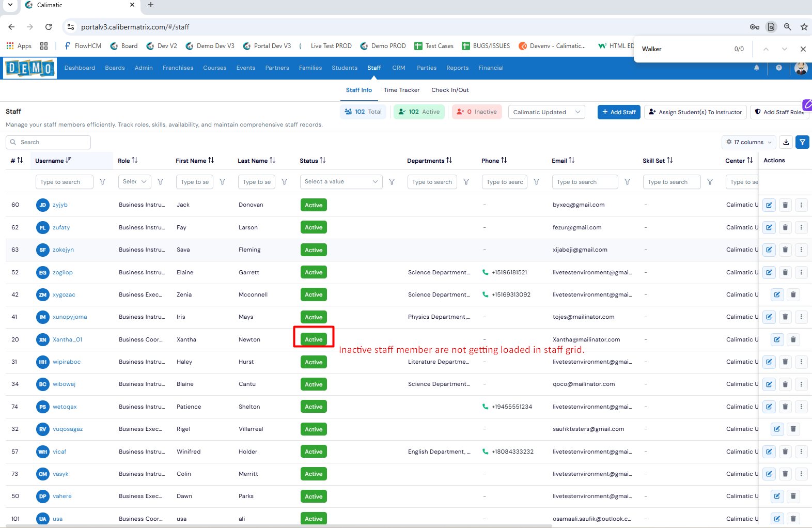Download the staff grid export
This screenshot has width=812, height=528.
tap(786, 142)
